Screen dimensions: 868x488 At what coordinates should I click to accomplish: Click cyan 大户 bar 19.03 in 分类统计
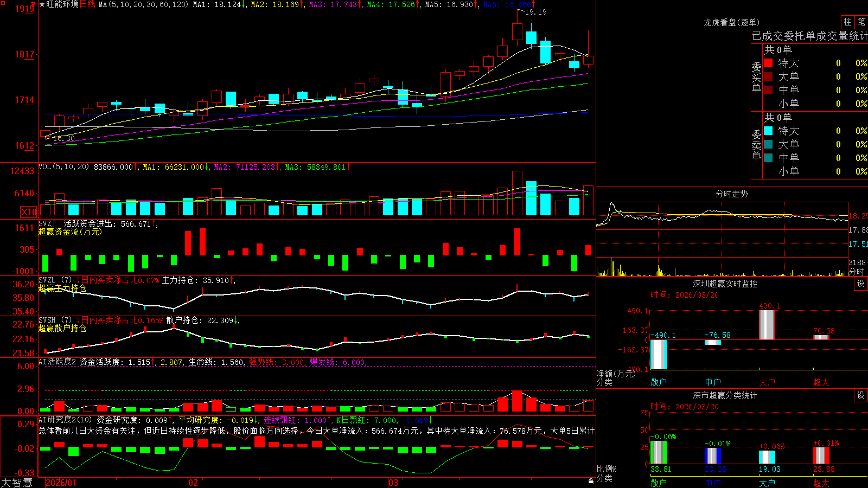click(767, 457)
